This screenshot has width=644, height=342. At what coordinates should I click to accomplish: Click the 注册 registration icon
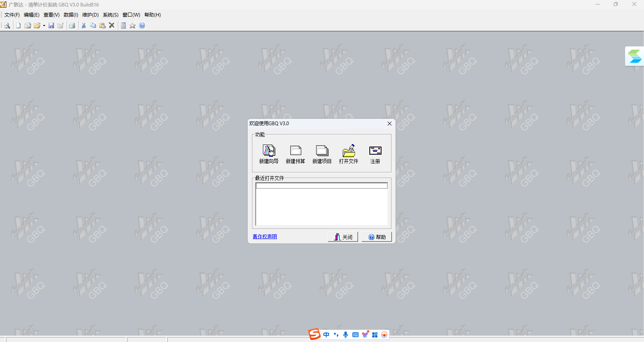pyautogui.click(x=375, y=151)
